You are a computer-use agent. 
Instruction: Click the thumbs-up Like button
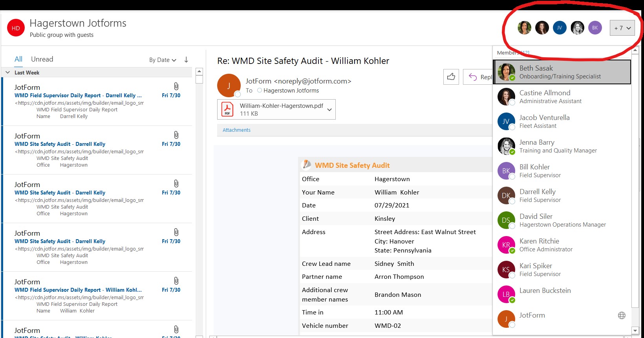pyautogui.click(x=451, y=77)
